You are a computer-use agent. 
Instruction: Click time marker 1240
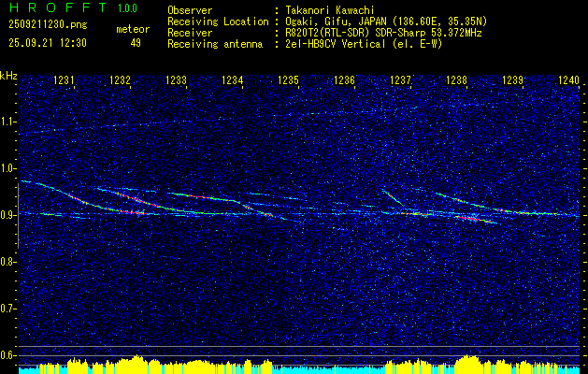(569, 79)
